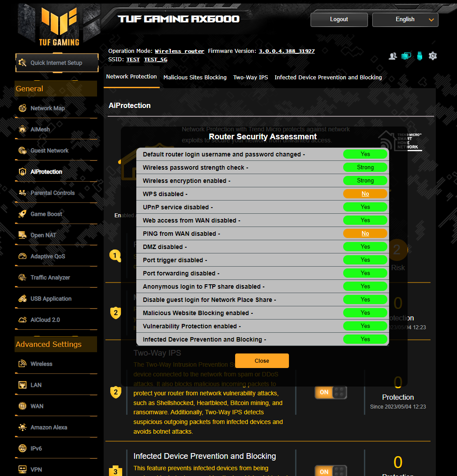This screenshot has width=457, height=476.
Task: Click the Infected Device Prevention assessment row text
Action: click(205, 339)
